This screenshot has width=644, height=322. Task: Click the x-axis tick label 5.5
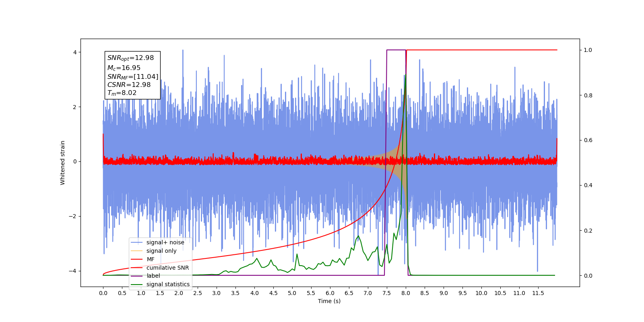[311, 293]
